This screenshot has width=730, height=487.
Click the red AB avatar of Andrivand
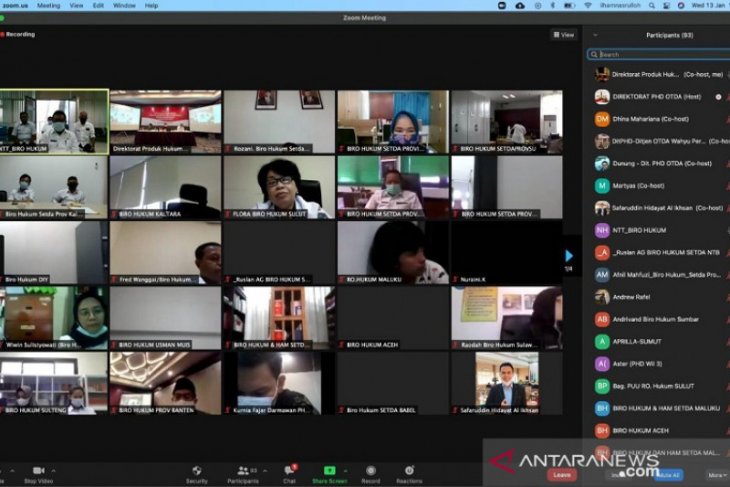[x=602, y=319]
